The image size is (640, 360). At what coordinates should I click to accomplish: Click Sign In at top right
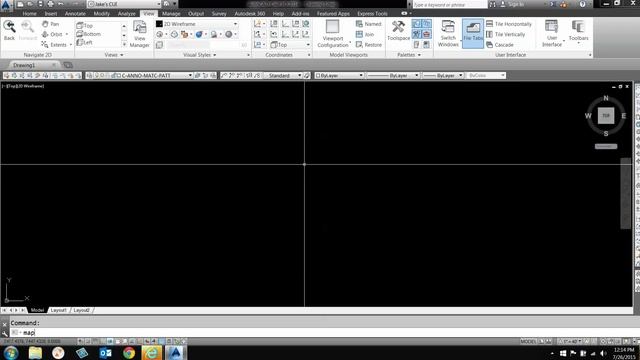(516, 4)
